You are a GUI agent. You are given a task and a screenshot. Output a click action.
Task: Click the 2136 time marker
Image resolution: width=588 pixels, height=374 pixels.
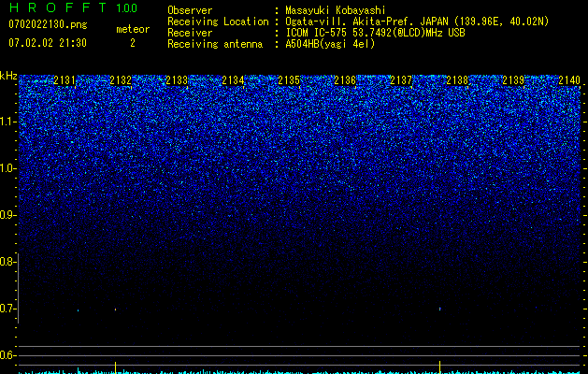345,80
